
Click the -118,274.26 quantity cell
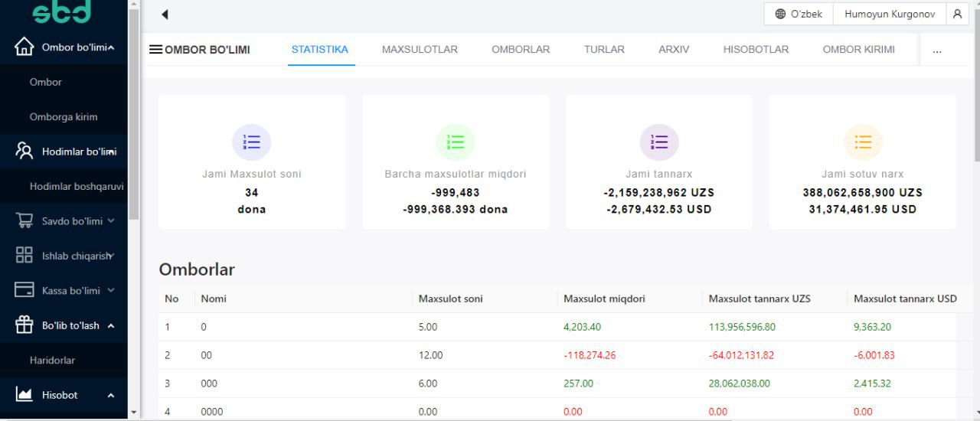click(590, 355)
